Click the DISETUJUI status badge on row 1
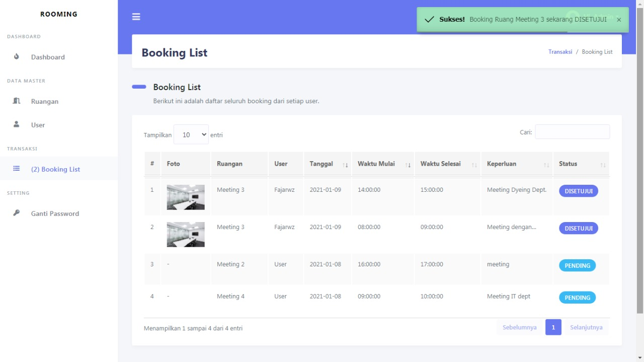644x362 pixels. [578, 191]
